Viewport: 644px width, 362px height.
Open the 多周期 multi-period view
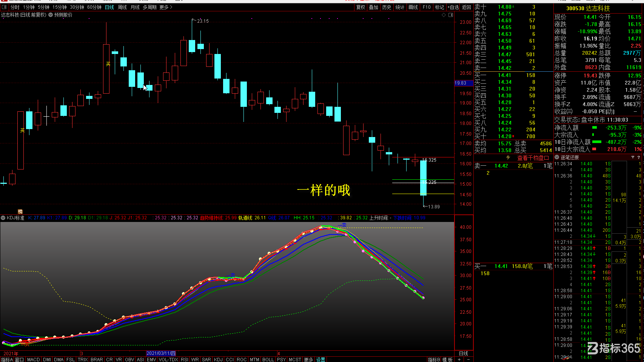tap(149, 7)
